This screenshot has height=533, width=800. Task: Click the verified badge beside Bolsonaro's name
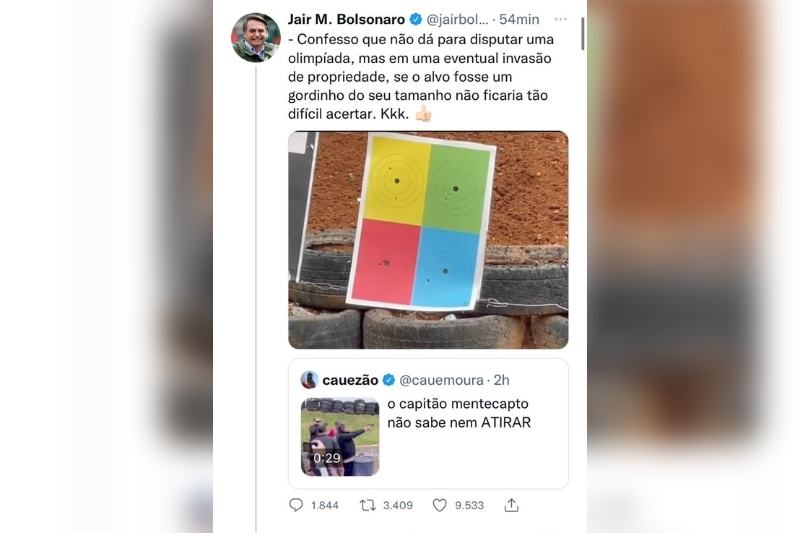[x=416, y=19]
